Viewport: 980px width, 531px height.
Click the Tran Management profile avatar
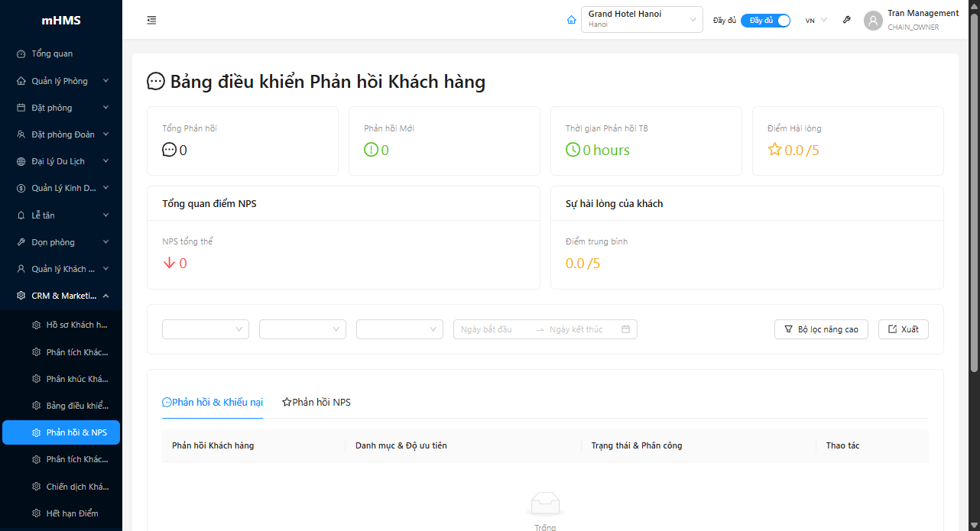873,21
